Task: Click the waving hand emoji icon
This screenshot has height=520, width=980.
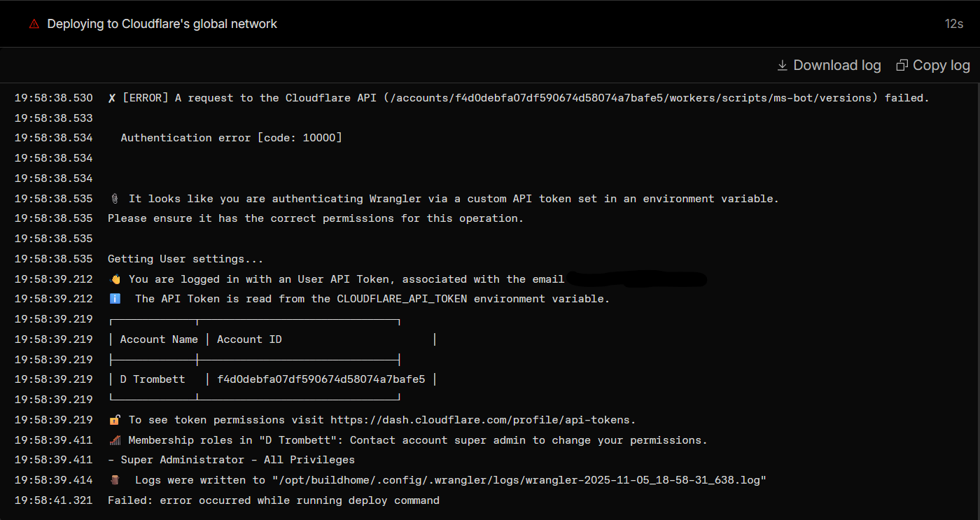Action: pos(115,279)
